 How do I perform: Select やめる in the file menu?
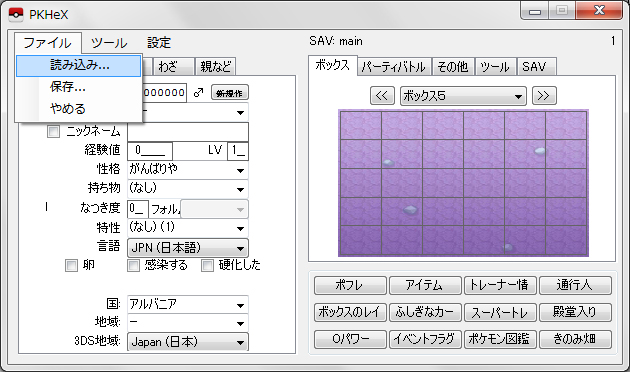pyautogui.click(x=79, y=109)
